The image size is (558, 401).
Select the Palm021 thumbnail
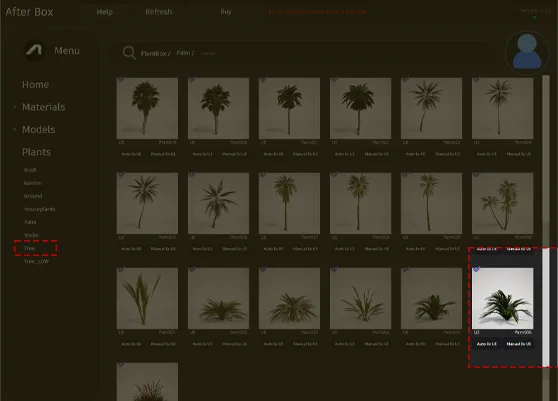(289, 108)
